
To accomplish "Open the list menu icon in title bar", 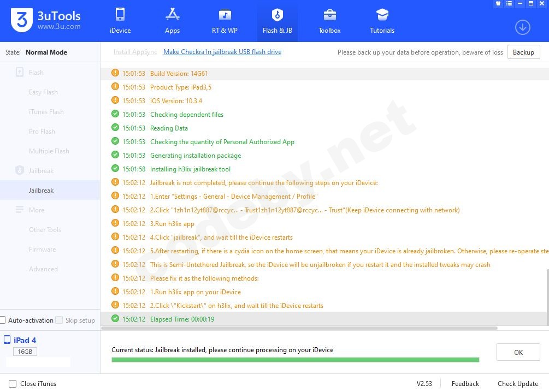I will (x=509, y=3).
